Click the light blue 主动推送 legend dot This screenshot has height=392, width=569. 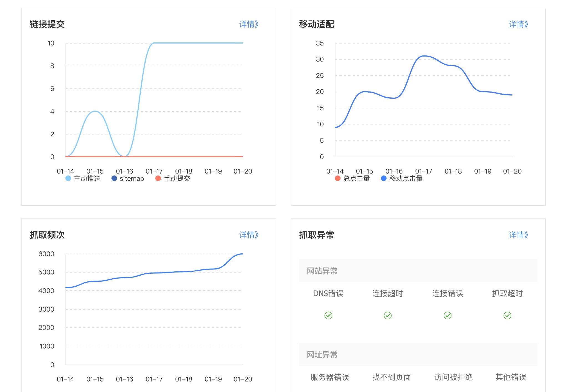click(68, 179)
